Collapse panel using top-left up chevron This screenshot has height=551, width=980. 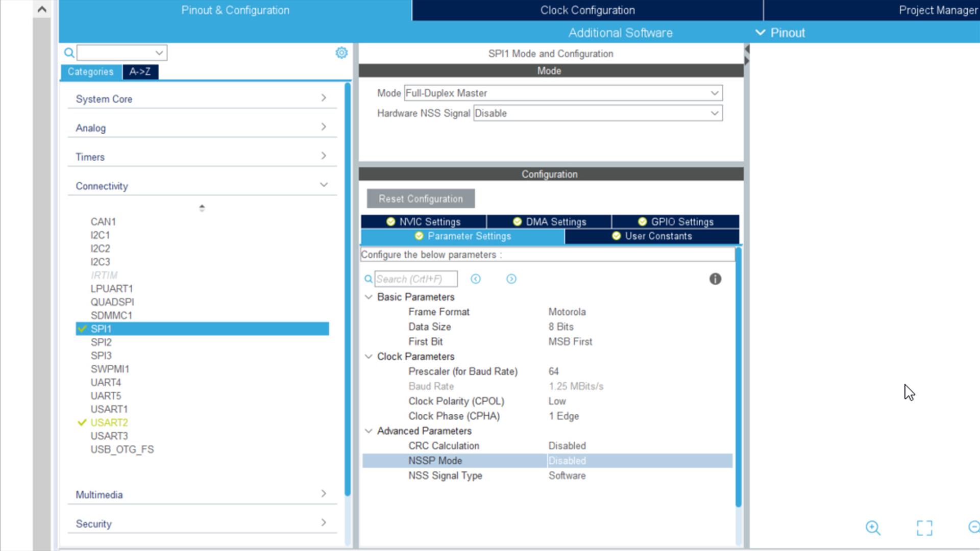tap(42, 9)
